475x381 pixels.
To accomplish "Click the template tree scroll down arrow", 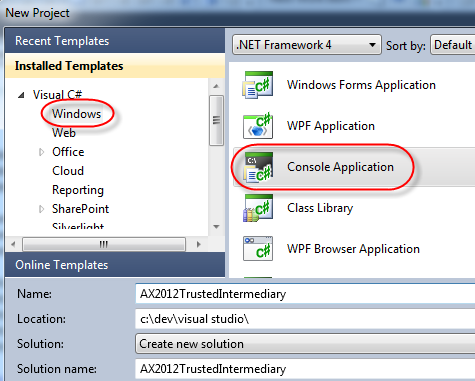I will click(216, 227).
